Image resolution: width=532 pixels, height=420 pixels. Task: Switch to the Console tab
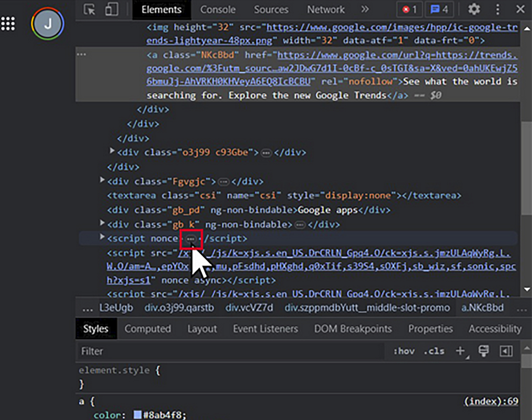click(x=218, y=9)
